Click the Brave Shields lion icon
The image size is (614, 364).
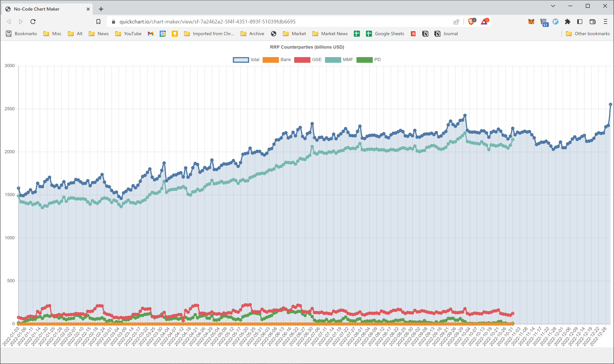tap(471, 22)
